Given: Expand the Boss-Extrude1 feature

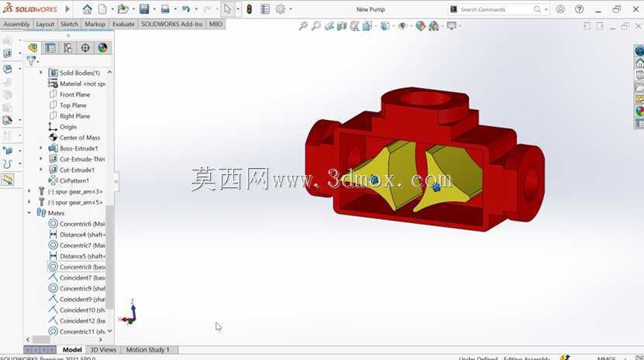Looking at the screenshot, I should pos(40,148).
